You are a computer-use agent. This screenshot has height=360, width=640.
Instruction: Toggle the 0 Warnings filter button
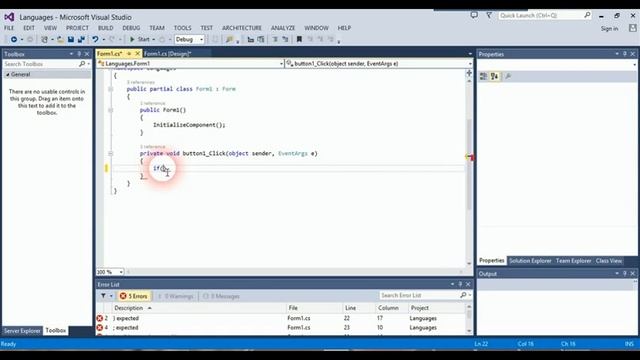(x=175, y=296)
